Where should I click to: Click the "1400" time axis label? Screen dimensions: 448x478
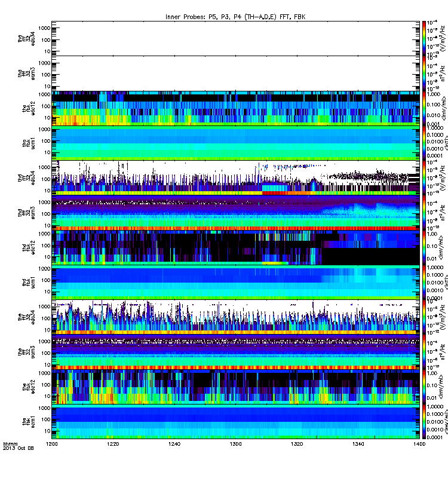(x=419, y=444)
